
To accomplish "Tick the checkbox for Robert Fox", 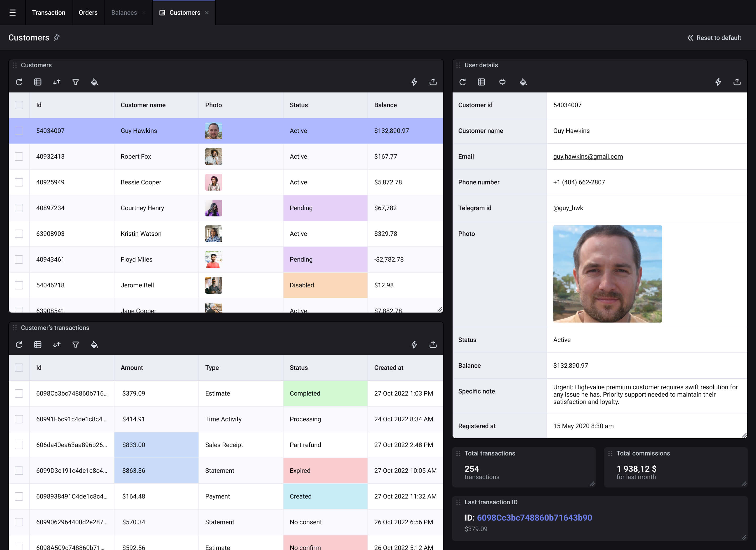I will click(19, 157).
